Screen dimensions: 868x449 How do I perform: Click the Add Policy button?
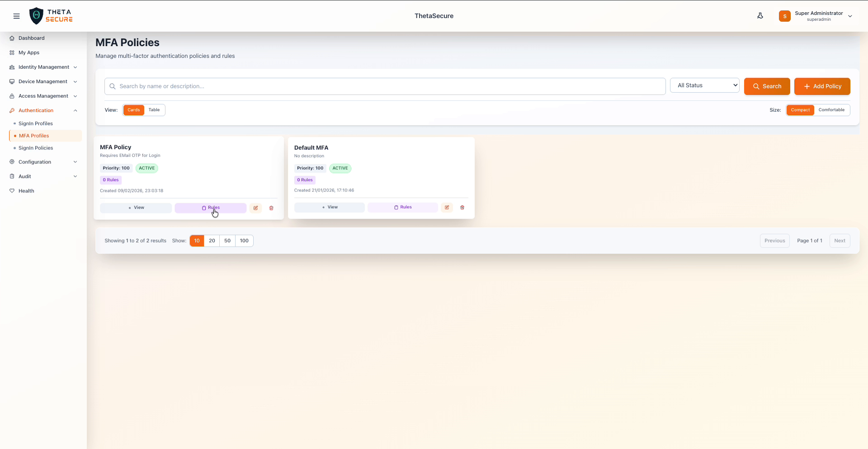[822, 86]
